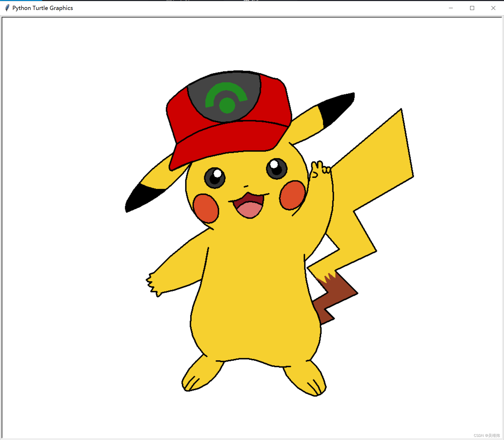The width and height of the screenshot is (504, 440).
Task: Click the Python Turtle Graphics feather icon
Action: coord(7,8)
